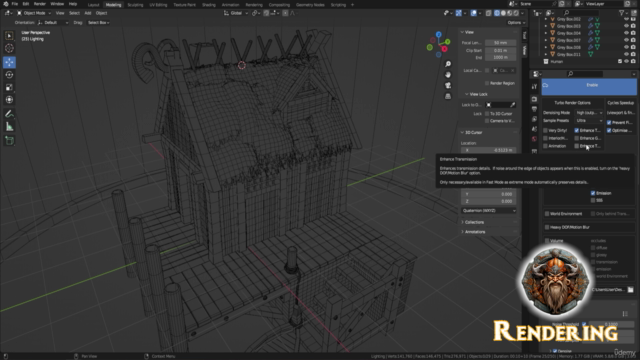The width and height of the screenshot is (640, 360).
Task: Click the folder icon beside file path
Action: point(631,289)
